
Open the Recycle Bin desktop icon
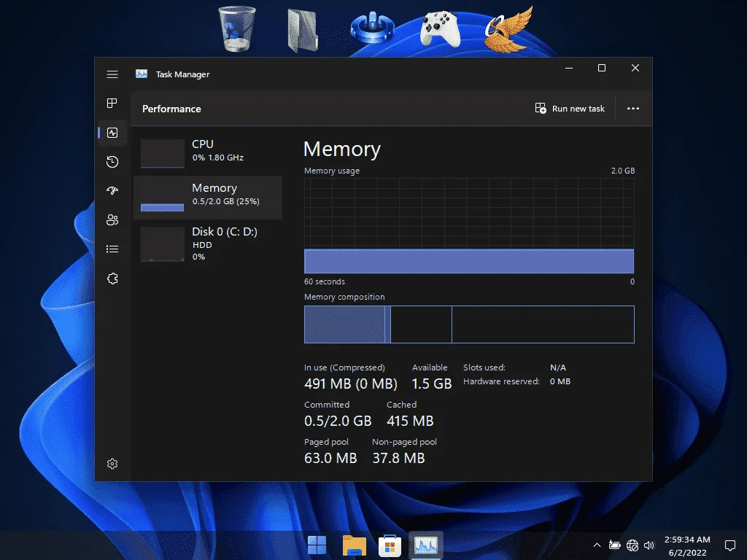tap(237, 28)
